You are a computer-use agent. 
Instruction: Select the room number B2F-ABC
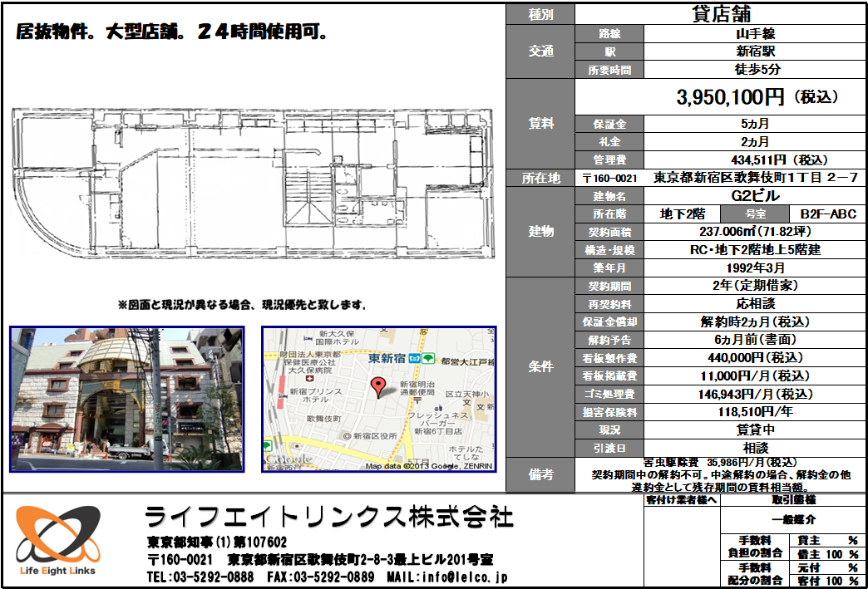click(x=827, y=214)
